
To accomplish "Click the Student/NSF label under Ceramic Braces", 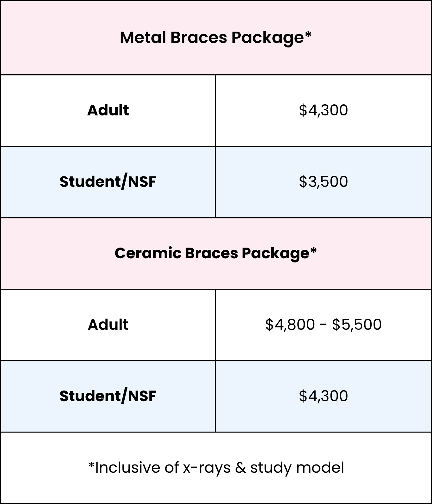I will click(108, 396).
